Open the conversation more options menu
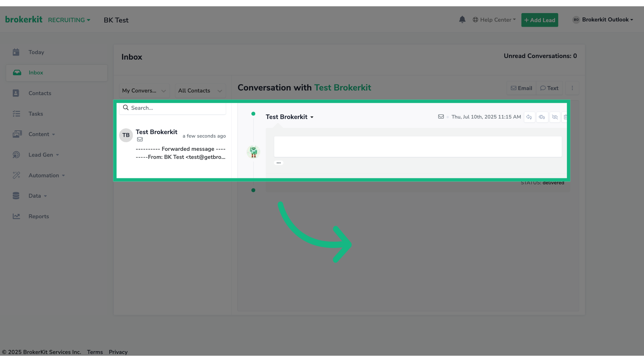 pos(572,88)
